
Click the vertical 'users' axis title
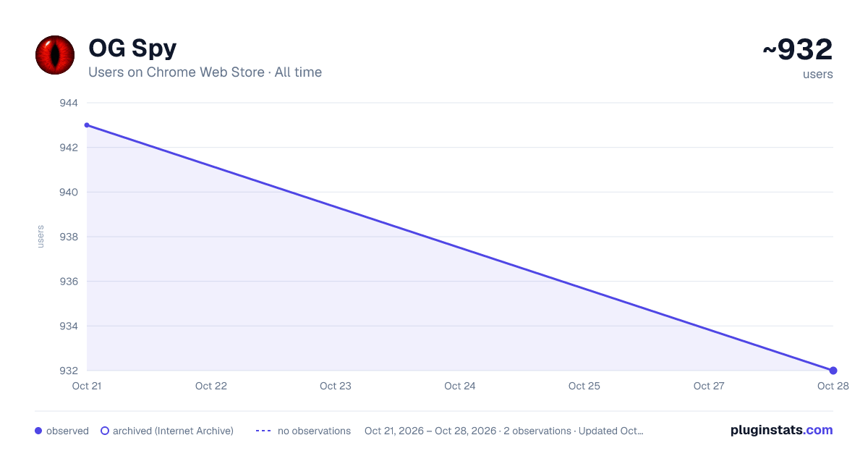(41, 237)
